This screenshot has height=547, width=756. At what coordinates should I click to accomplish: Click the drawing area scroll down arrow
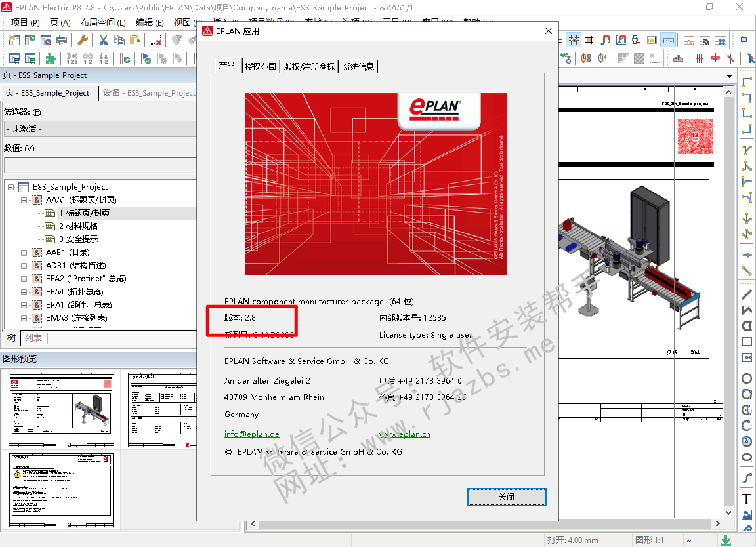[728, 513]
